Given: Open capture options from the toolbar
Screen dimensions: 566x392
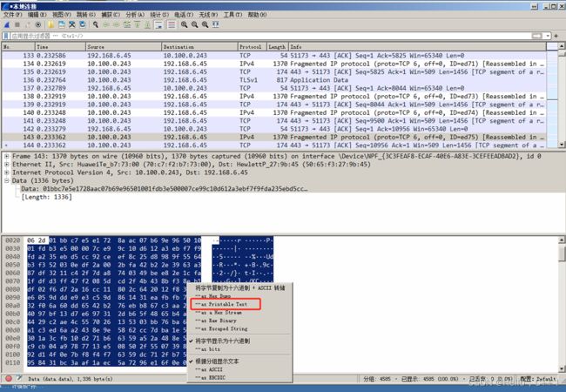Looking at the screenshot, I should click(x=38, y=24).
